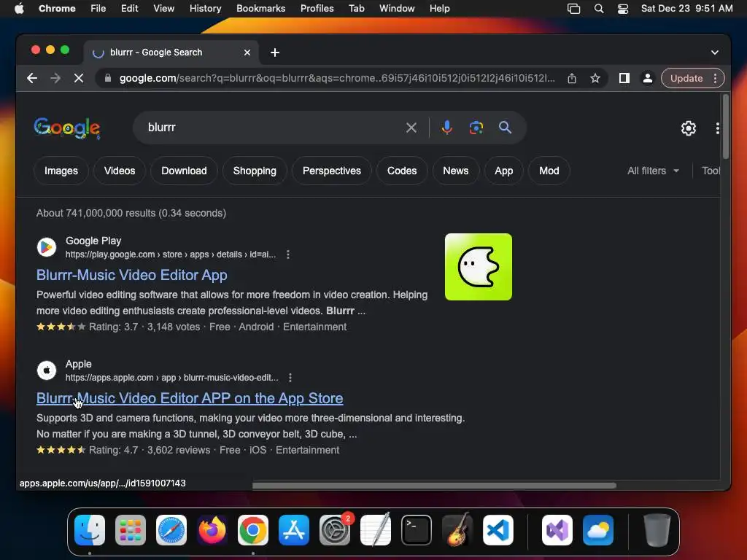Viewport: 747px width, 560px height.
Task: Open Control Center in menu bar
Action: (623, 9)
